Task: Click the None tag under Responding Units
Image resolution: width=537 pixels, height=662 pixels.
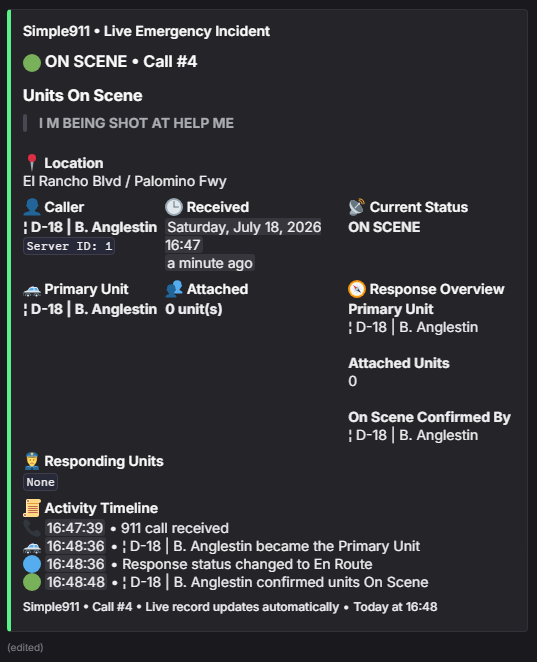Action: point(41,482)
